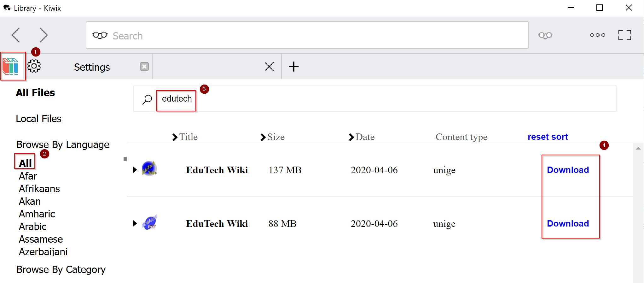
Task: Sort list by Title column
Action: tap(185, 137)
